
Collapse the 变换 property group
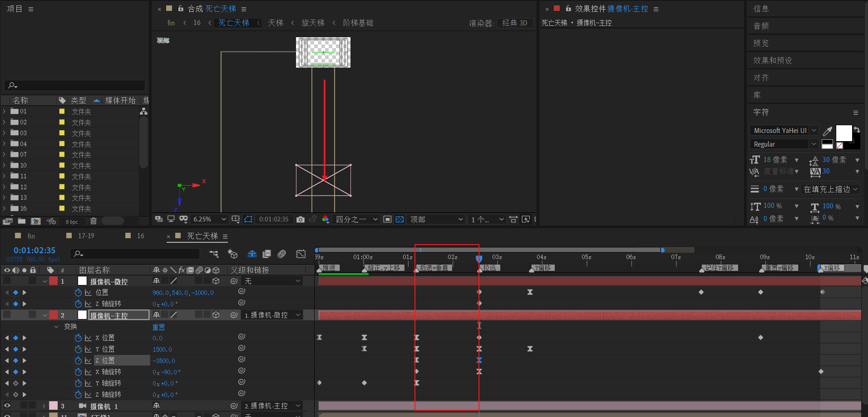(56, 327)
